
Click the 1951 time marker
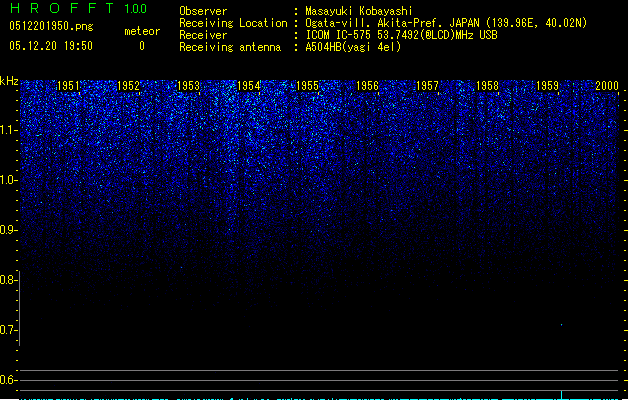pos(68,86)
